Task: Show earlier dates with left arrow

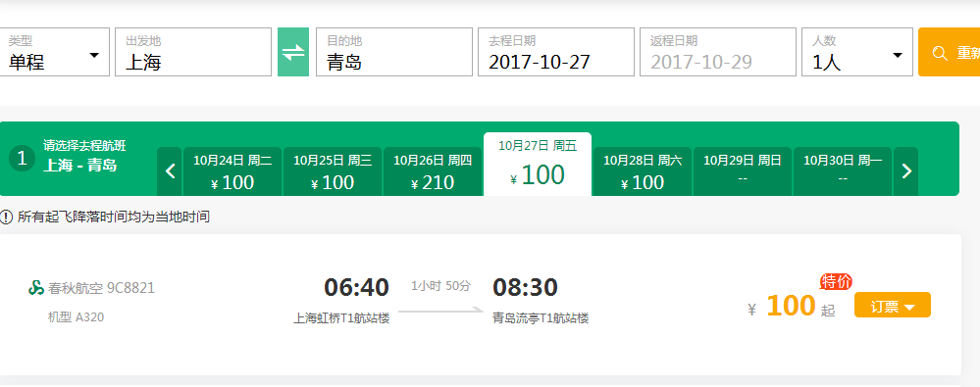Action: point(170,171)
